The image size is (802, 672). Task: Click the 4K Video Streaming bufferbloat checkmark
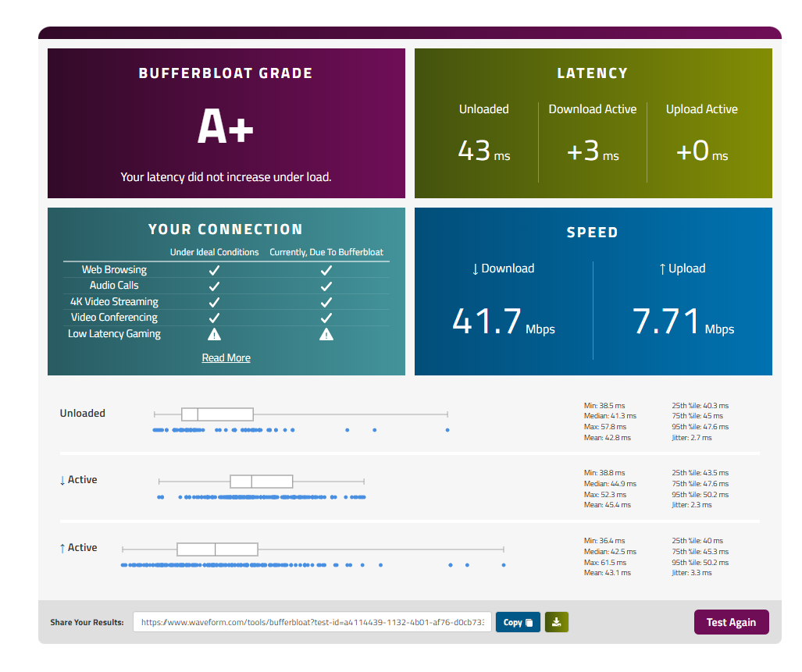point(326,302)
